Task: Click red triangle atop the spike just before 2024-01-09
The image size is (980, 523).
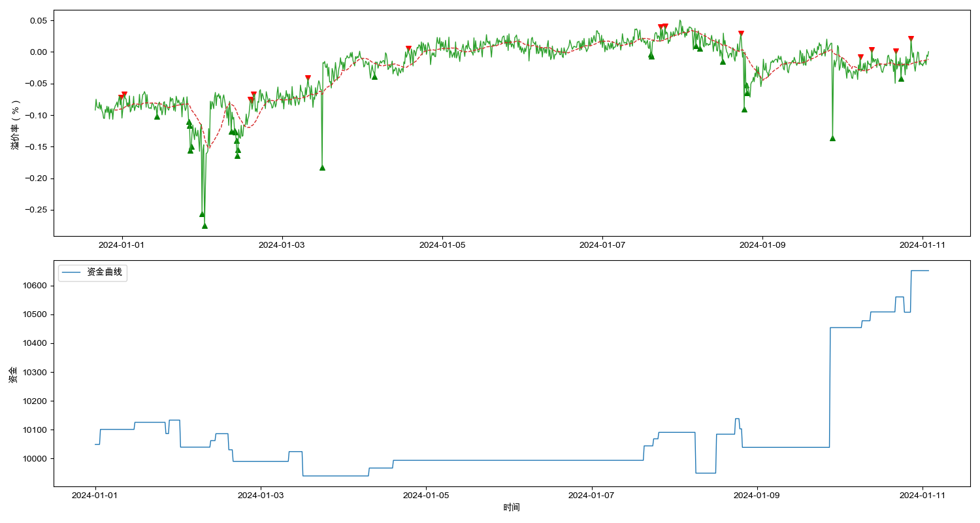Action: pos(741,34)
